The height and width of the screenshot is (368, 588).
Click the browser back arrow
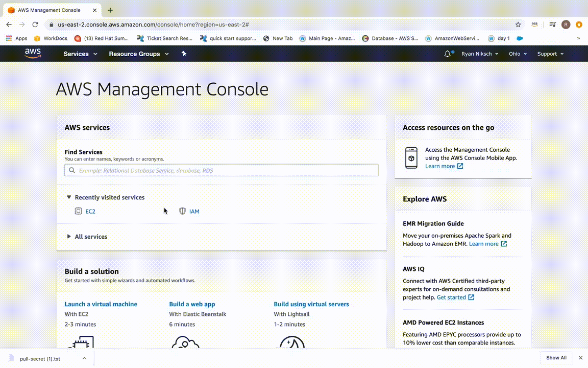(9, 25)
